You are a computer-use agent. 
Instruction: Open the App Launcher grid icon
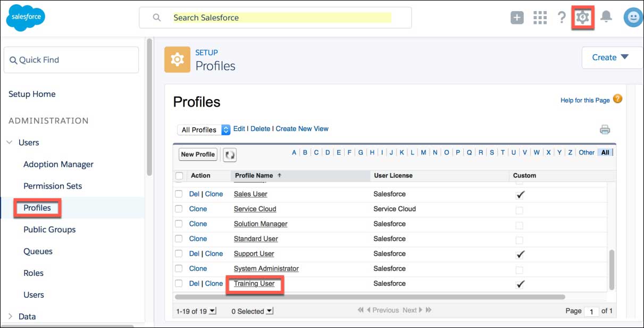540,18
